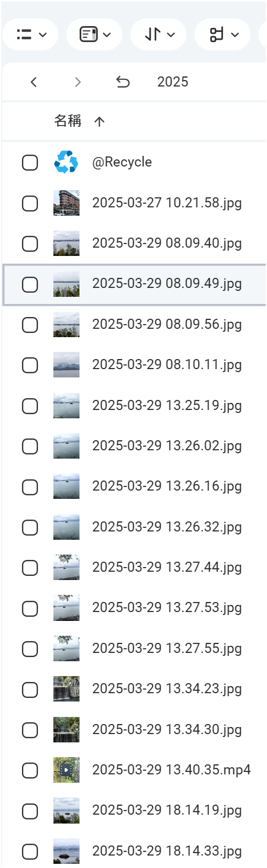Open the list view mode dropdown
Screen dimensions: 267x868
pyautogui.click(x=31, y=35)
